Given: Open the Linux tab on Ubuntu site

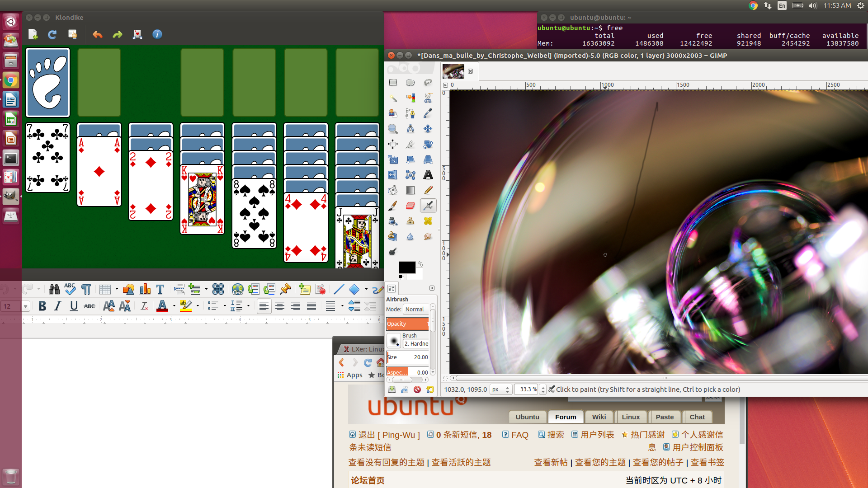Looking at the screenshot, I should [x=631, y=417].
